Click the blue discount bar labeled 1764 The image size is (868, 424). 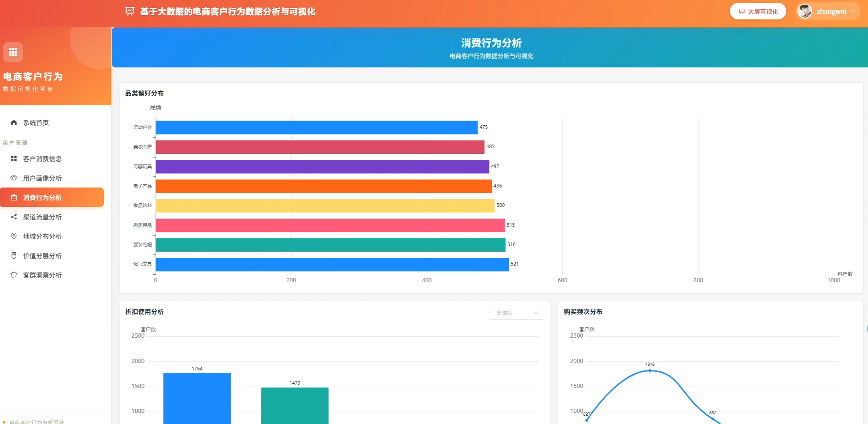(197, 398)
